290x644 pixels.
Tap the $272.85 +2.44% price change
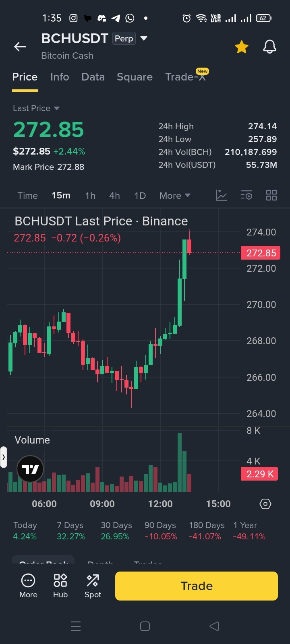coord(49,151)
